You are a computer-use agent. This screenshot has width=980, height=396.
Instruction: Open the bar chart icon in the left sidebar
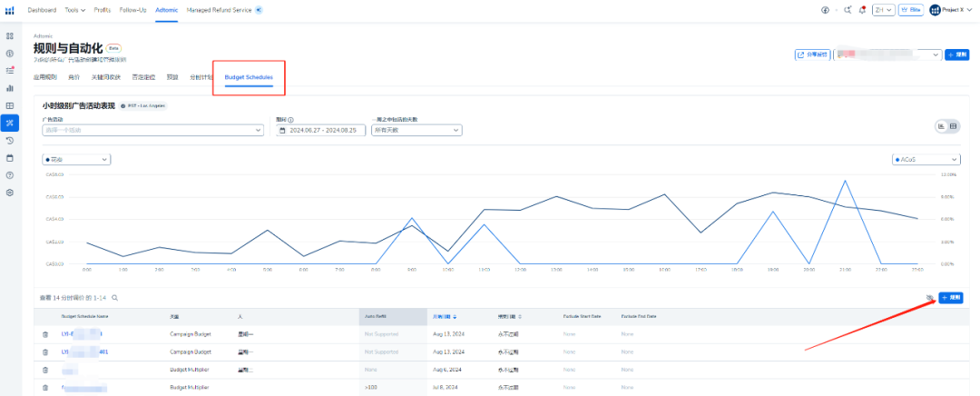[x=10, y=88]
